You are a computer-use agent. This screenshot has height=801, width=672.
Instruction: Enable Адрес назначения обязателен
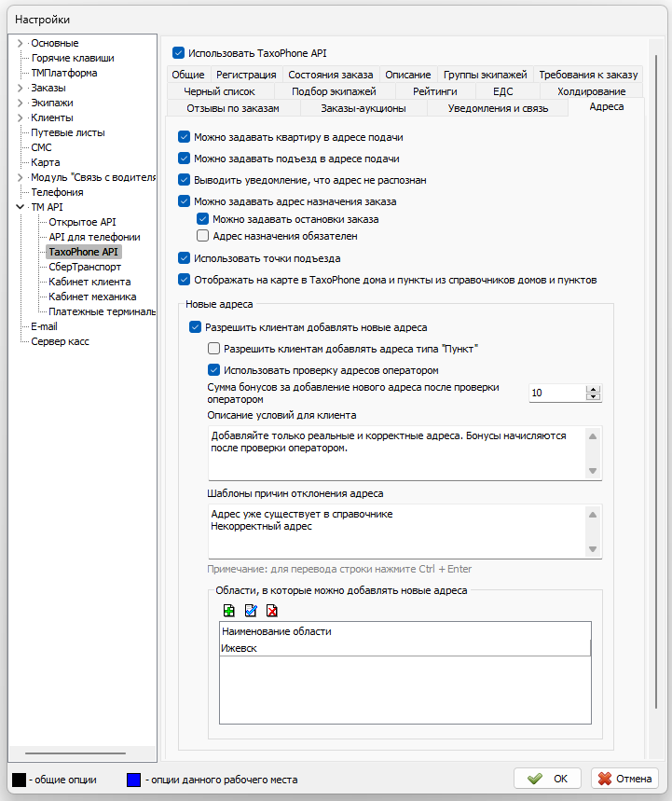pos(203,236)
